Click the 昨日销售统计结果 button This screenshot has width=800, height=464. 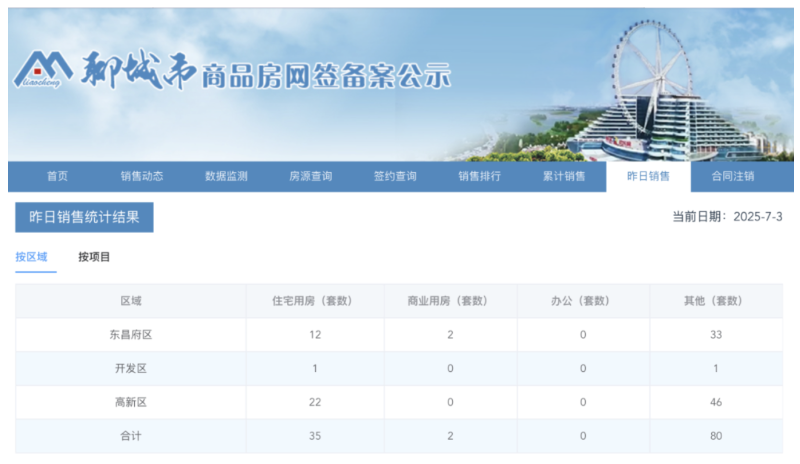[84, 217]
